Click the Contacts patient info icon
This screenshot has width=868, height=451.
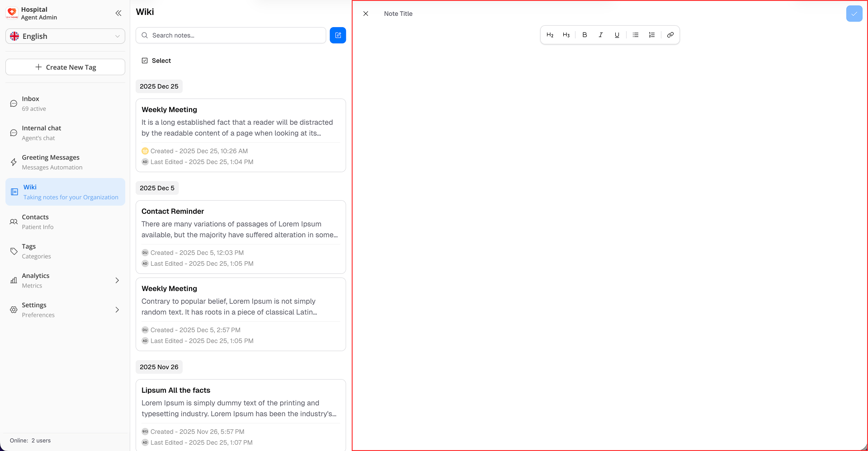tap(13, 221)
